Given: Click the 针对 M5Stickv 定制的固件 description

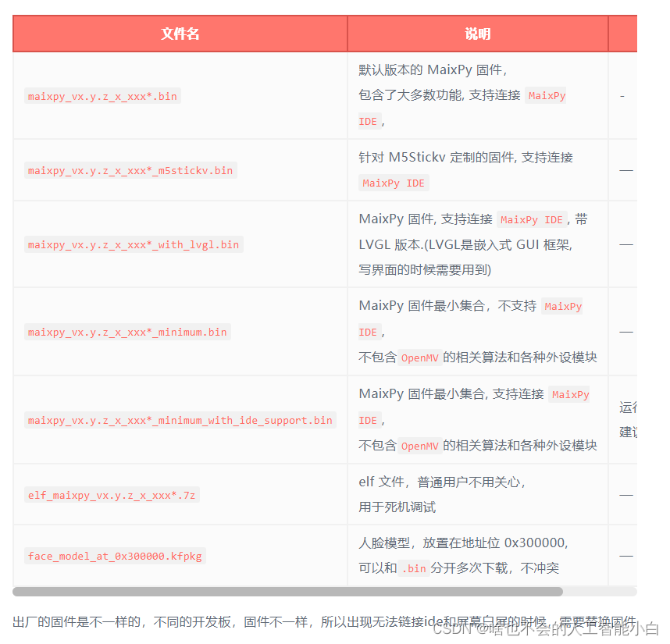Looking at the screenshot, I should click(465, 158).
